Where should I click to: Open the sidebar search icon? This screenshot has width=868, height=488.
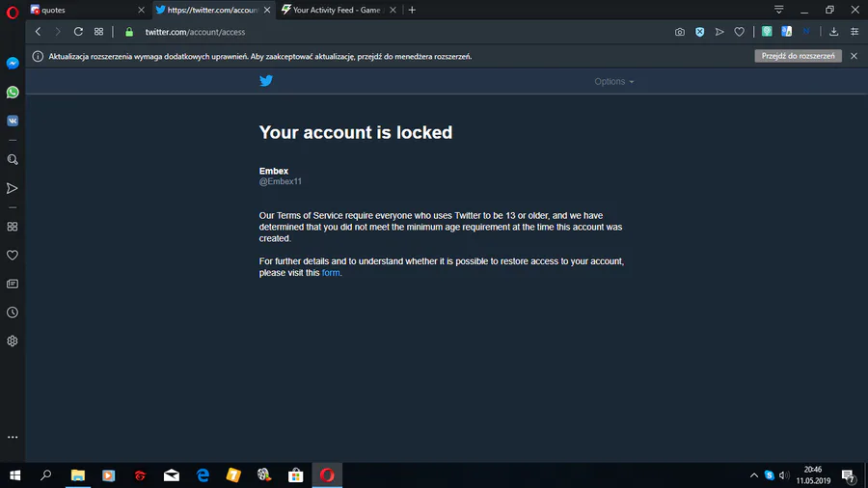coord(13,160)
